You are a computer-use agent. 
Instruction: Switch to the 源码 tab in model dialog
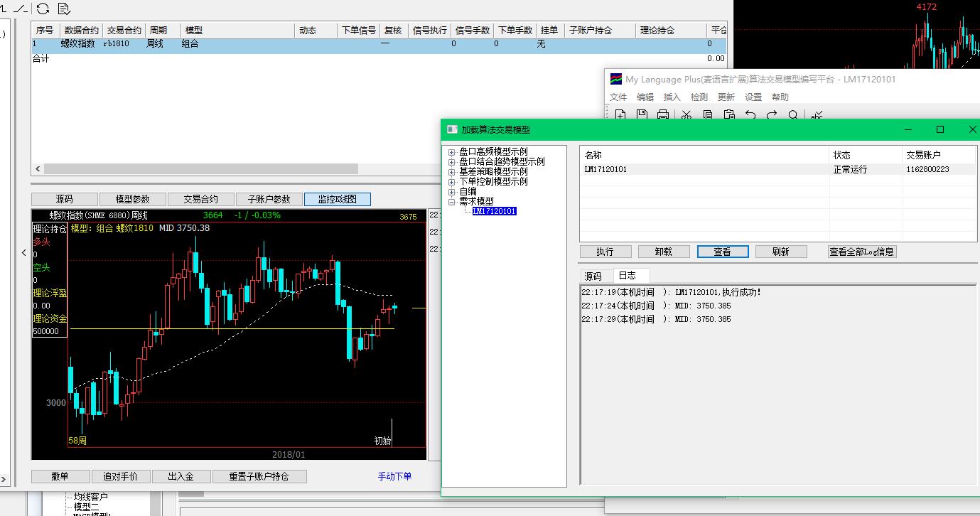(593, 276)
